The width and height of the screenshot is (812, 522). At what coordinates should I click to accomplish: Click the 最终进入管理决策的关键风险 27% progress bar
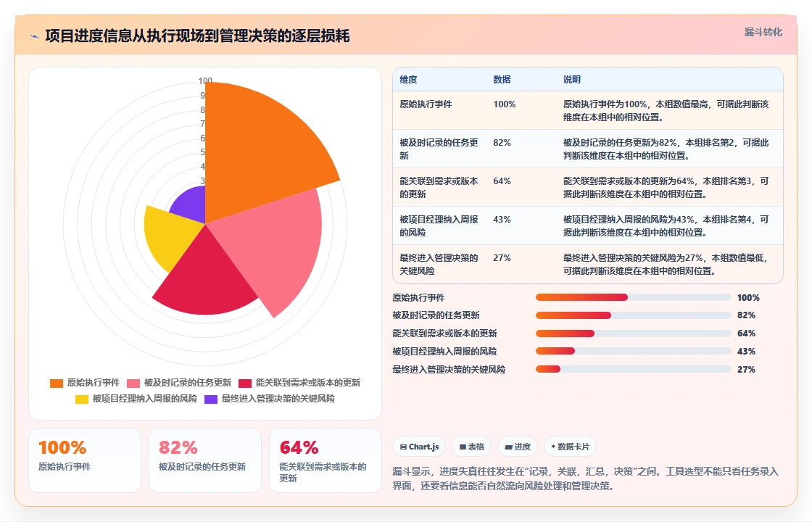point(634,369)
